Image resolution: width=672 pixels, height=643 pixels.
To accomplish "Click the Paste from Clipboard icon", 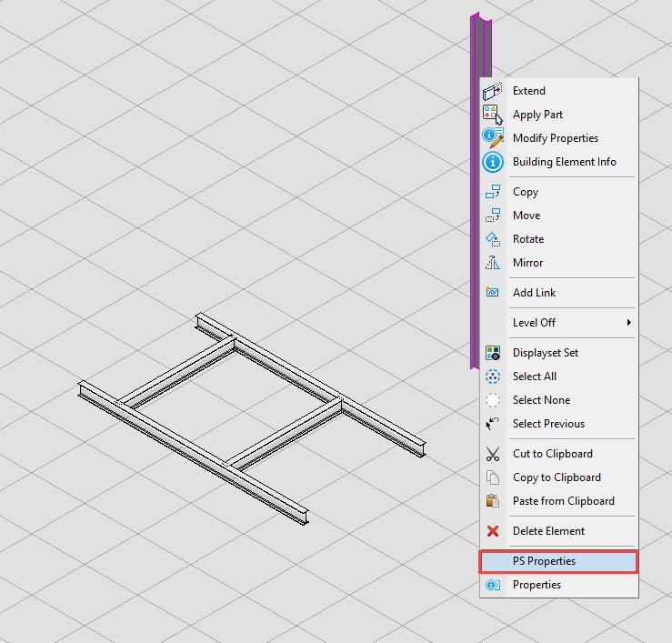I will tap(493, 501).
